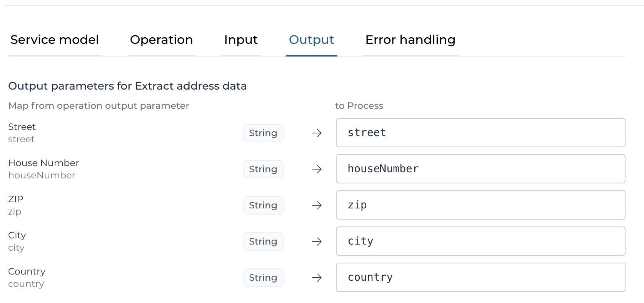Screen dimensions: 644x303
Task: Open the Error handling tab
Action: pos(410,40)
